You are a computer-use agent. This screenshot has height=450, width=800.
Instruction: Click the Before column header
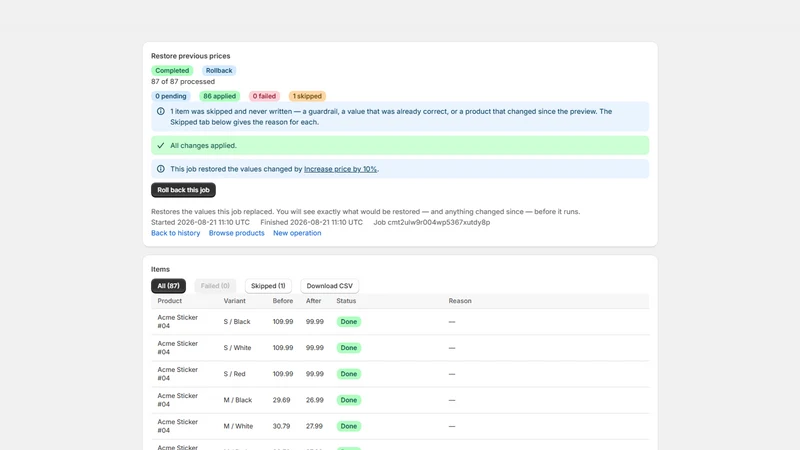pyautogui.click(x=283, y=301)
